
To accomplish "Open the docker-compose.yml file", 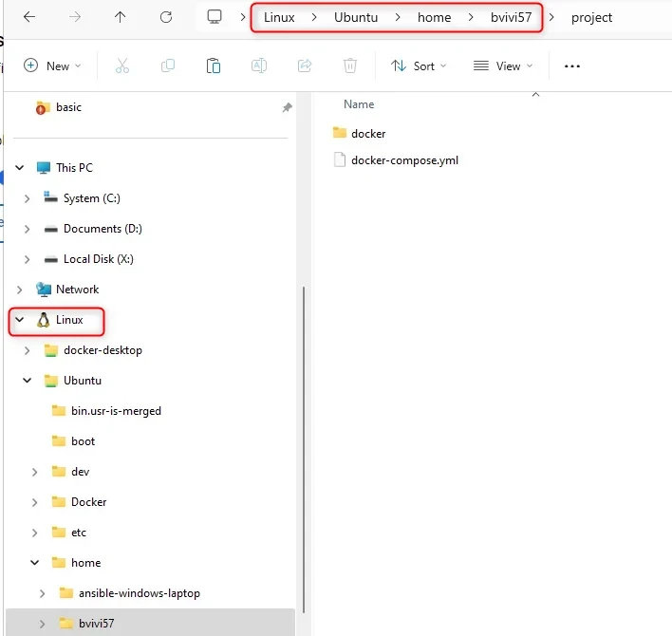I will pyautogui.click(x=404, y=160).
